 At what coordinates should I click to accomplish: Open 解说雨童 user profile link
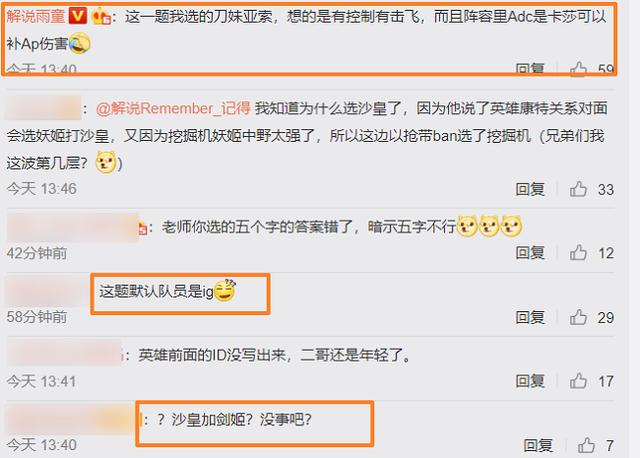[x=36, y=16]
